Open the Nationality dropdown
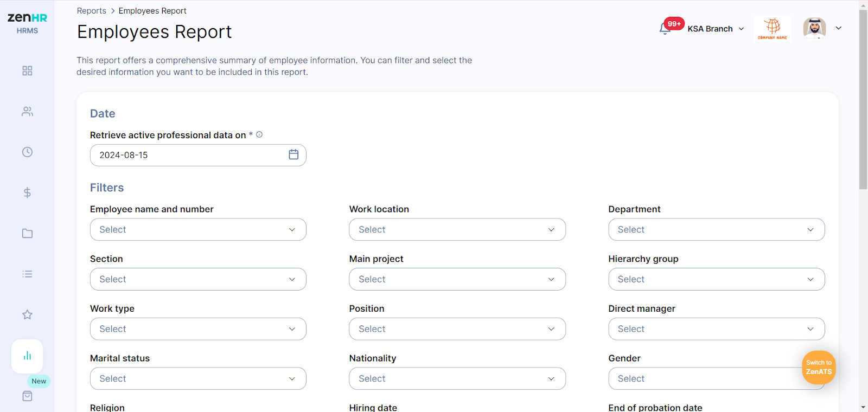 coord(457,378)
